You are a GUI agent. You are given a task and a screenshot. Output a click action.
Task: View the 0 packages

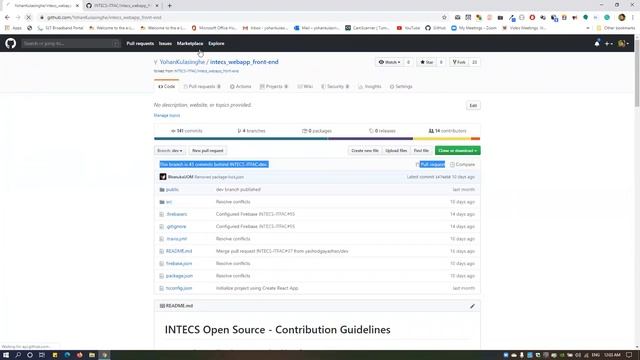click(x=317, y=131)
